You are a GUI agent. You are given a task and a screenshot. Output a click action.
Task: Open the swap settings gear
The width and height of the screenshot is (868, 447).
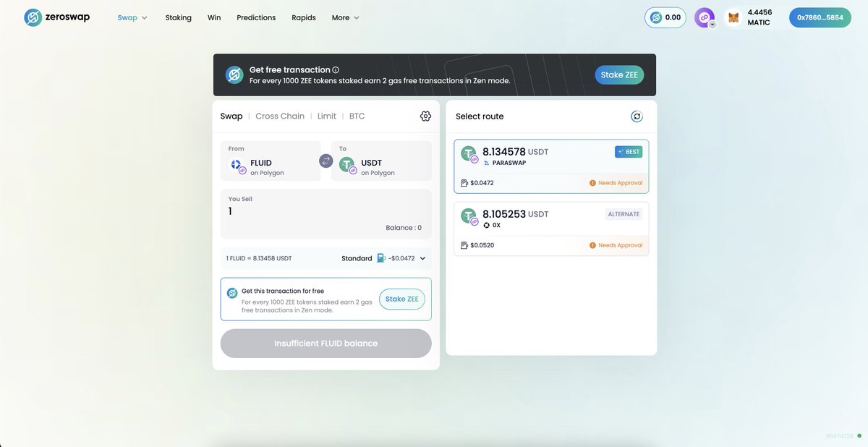(x=425, y=116)
